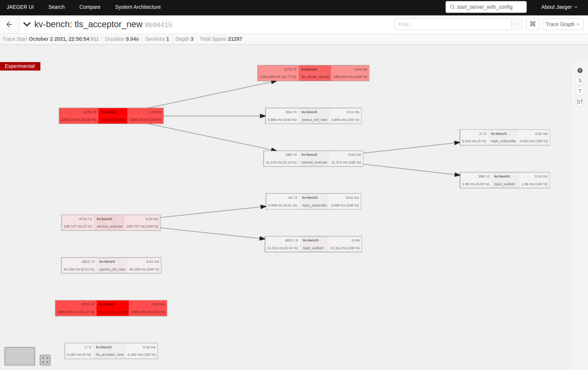Click the minimap thumbnail at bottom left
588x370 pixels.
[20, 356]
